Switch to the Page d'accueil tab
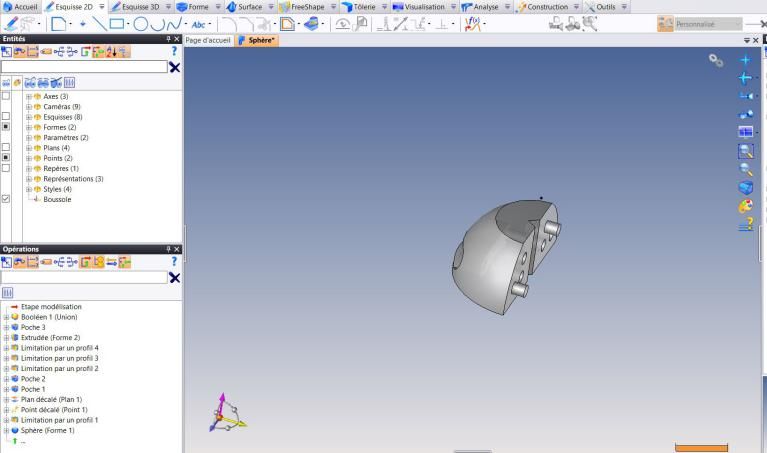 point(208,40)
